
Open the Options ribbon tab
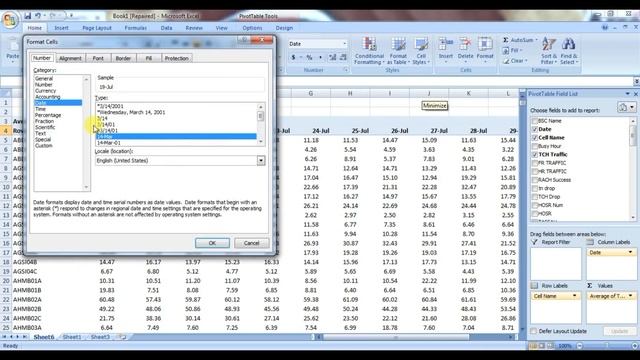tap(252, 28)
